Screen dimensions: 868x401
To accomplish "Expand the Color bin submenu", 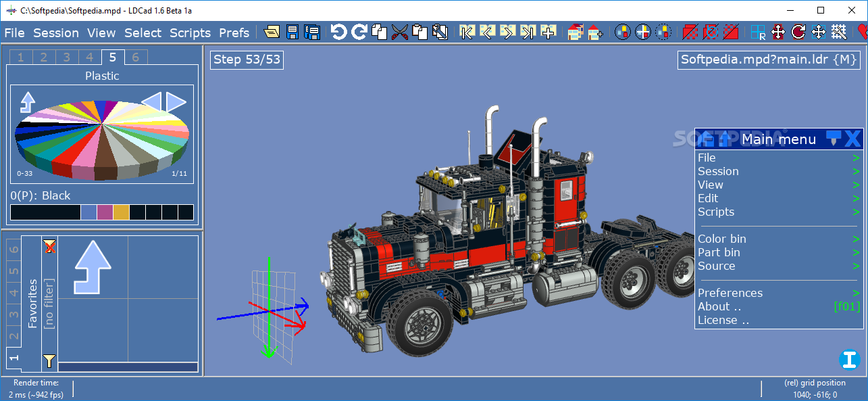I will [x=779, y=239].
